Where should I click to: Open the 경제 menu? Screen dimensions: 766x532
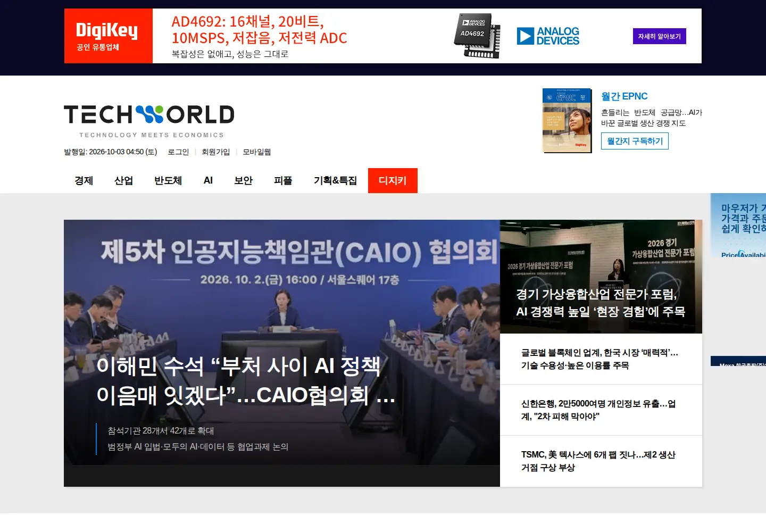coord(84,180)
